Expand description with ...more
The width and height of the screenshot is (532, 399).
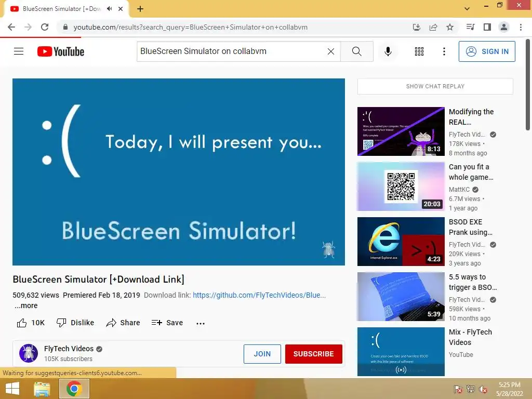click(x=26, y=305)
